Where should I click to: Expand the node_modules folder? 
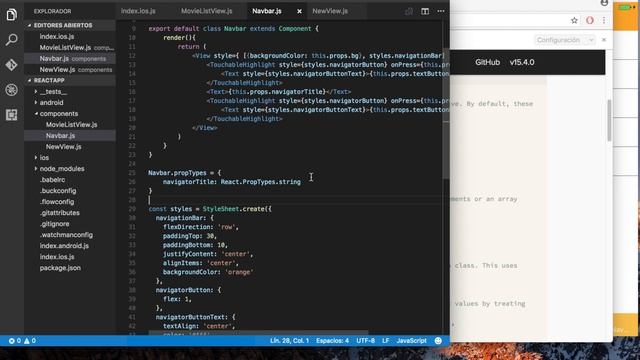click(x=62, y=169)
